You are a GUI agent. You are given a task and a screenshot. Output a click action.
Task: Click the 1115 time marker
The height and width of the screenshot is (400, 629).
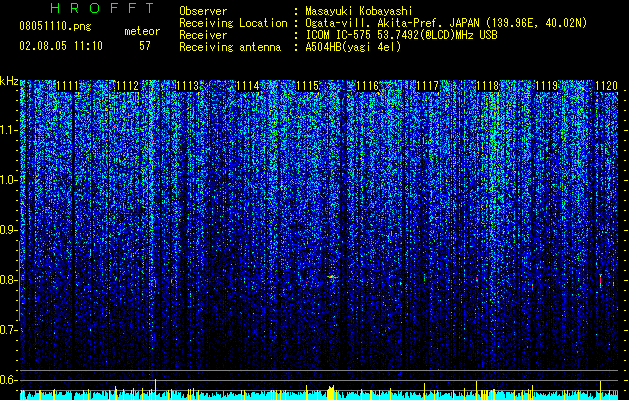coord(308,86)
